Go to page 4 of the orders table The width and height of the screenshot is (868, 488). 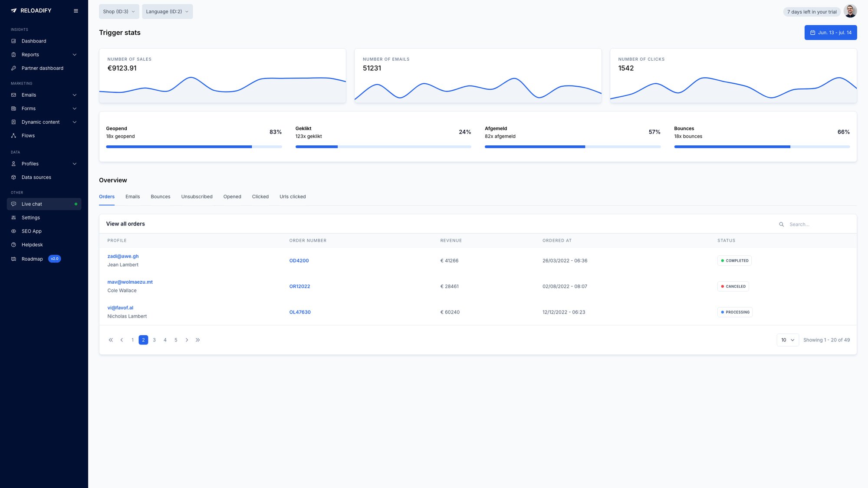coord(165,340)
